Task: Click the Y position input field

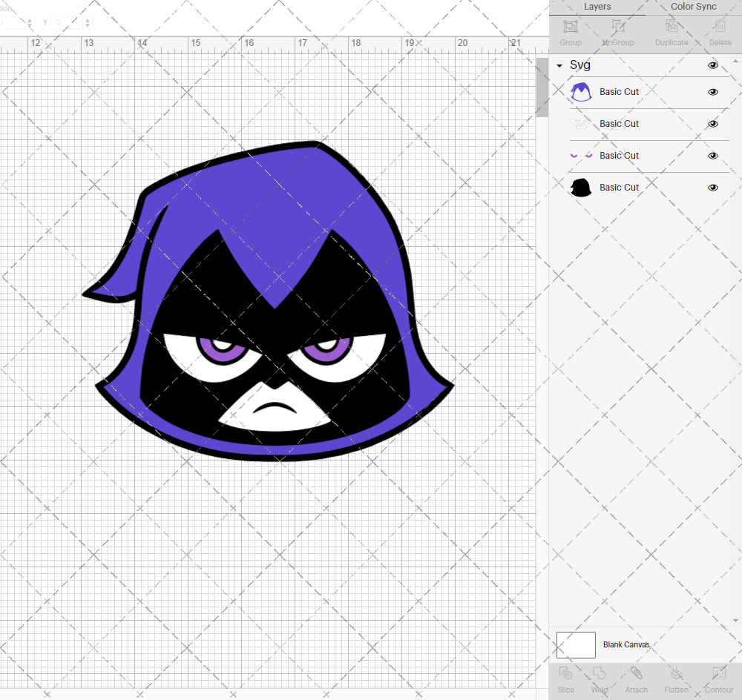Action: (67, 22)
